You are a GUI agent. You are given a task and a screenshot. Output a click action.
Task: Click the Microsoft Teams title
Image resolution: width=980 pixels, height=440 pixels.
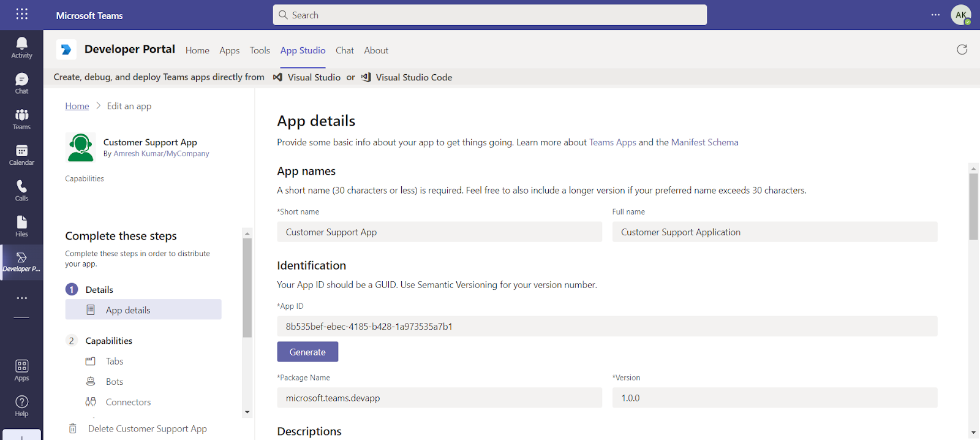(89, 15)
